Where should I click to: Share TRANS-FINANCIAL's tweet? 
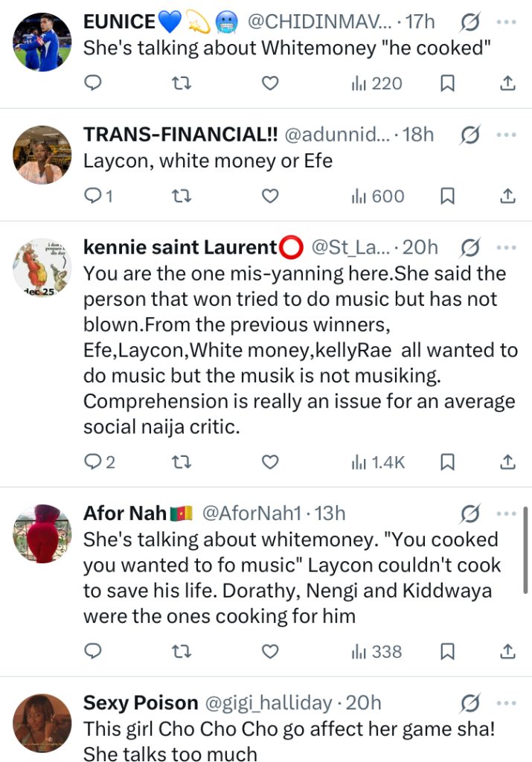point(507,196)
